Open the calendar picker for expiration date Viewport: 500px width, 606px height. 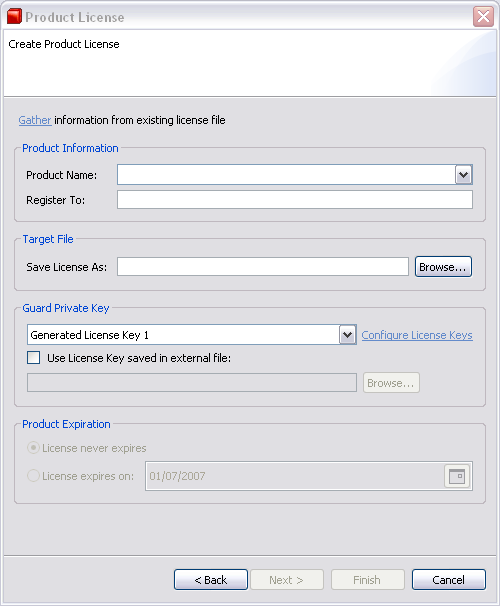tap(457, 476)
